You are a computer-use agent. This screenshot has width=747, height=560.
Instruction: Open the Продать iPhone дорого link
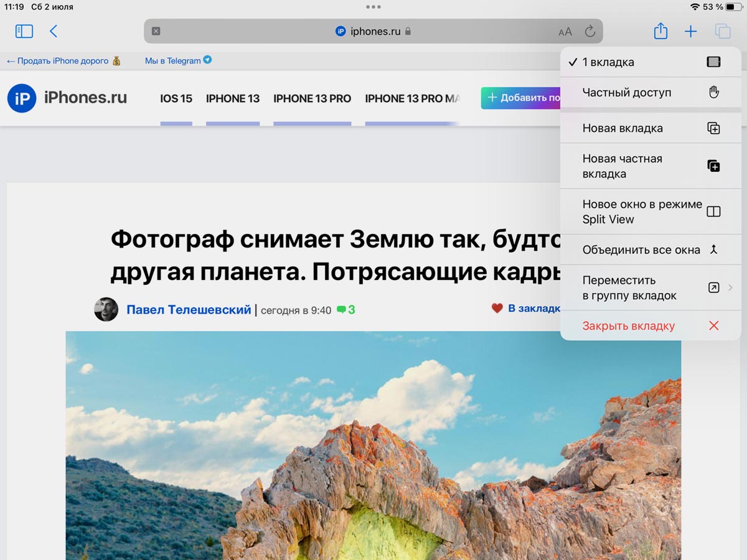[x=63, y=61]
